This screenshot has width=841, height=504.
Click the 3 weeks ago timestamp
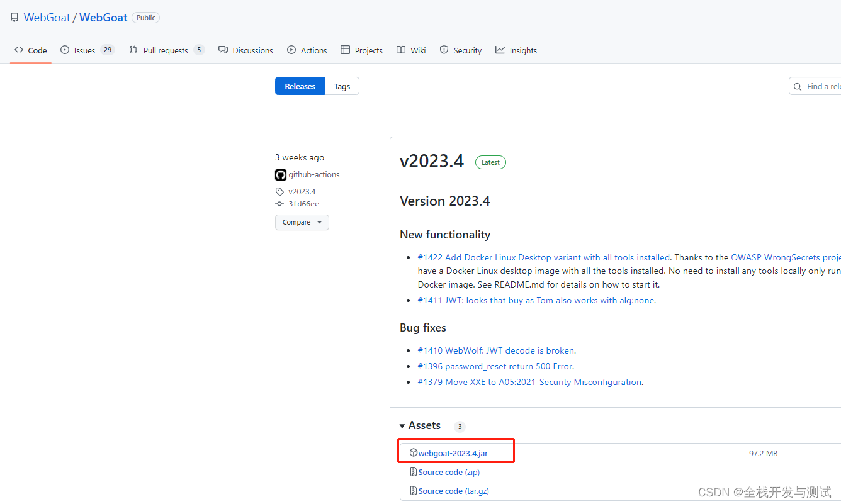[x=300, y=157]
